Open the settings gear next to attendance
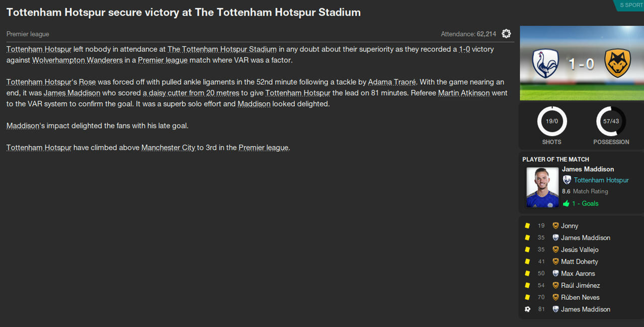This screenshot has height=327, width=644. tap(506, 34)
